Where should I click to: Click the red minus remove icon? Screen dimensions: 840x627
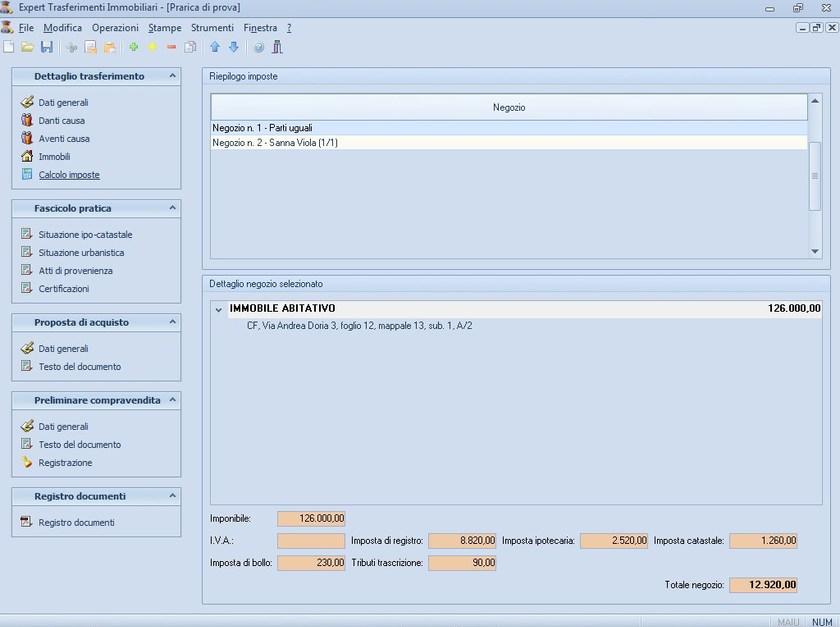point(171,47)
